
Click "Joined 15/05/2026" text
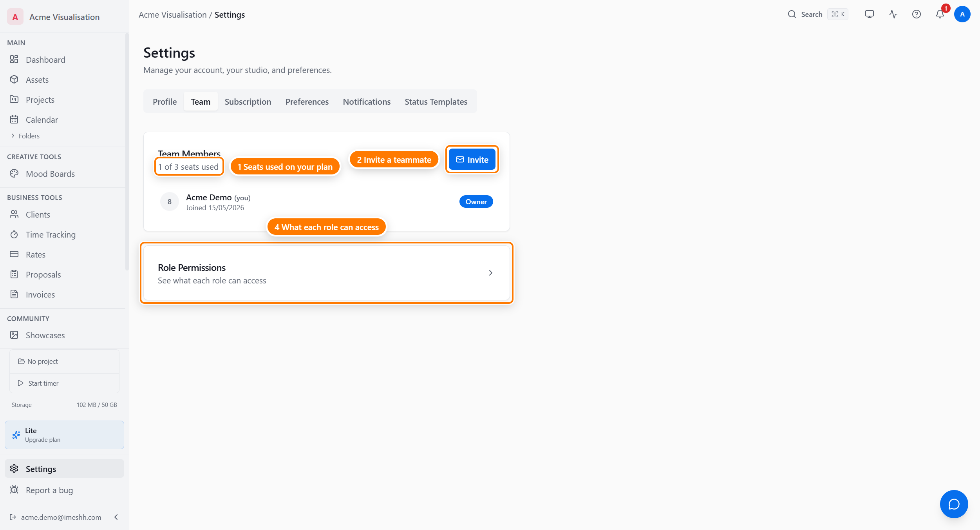(215, 208)
